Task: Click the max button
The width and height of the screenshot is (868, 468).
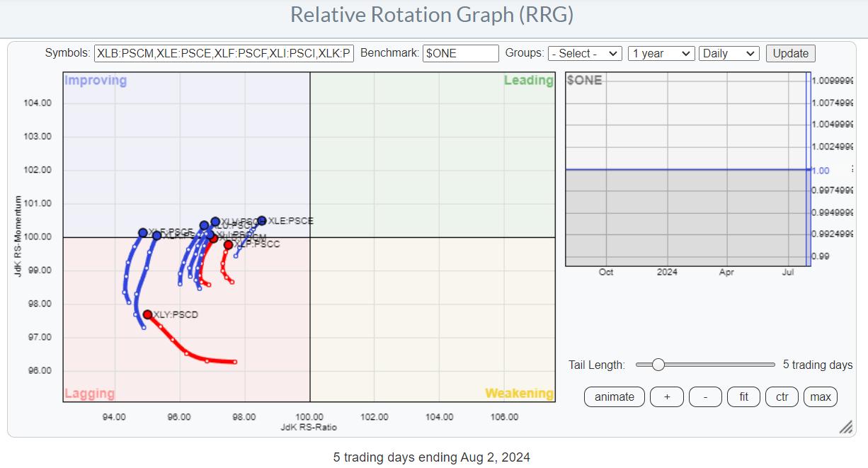Action: pyautogui.click(x=821, y=396)
